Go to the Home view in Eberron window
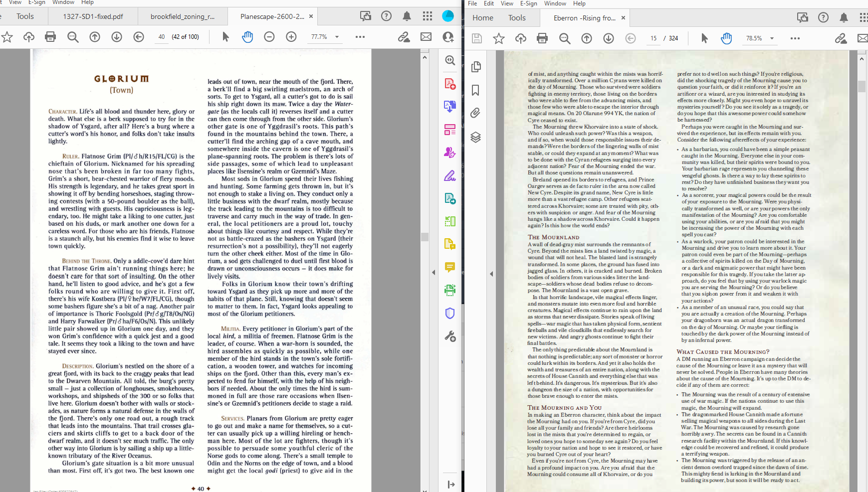This screenshot has width=868, height=492. pos(483,18)
